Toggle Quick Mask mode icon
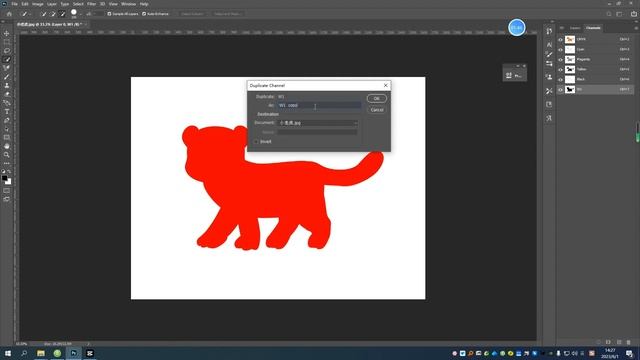 pyautogui.click(x=7, y=191)
